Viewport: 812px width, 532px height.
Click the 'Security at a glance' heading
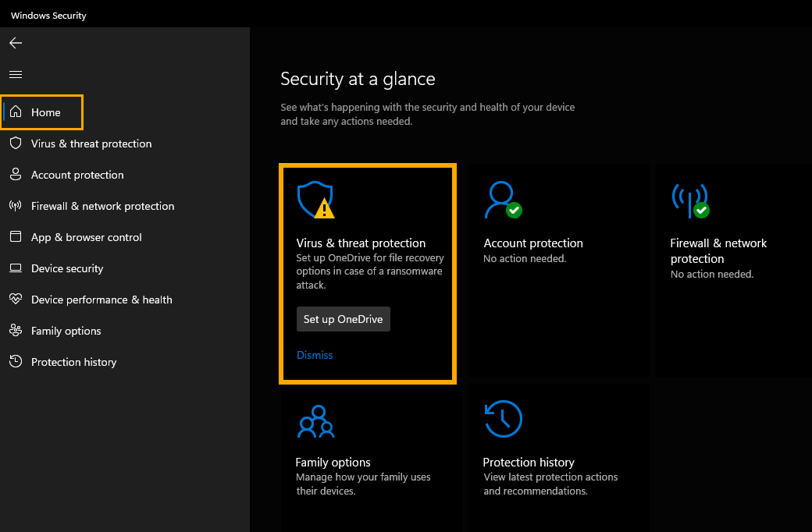[358, 80]
